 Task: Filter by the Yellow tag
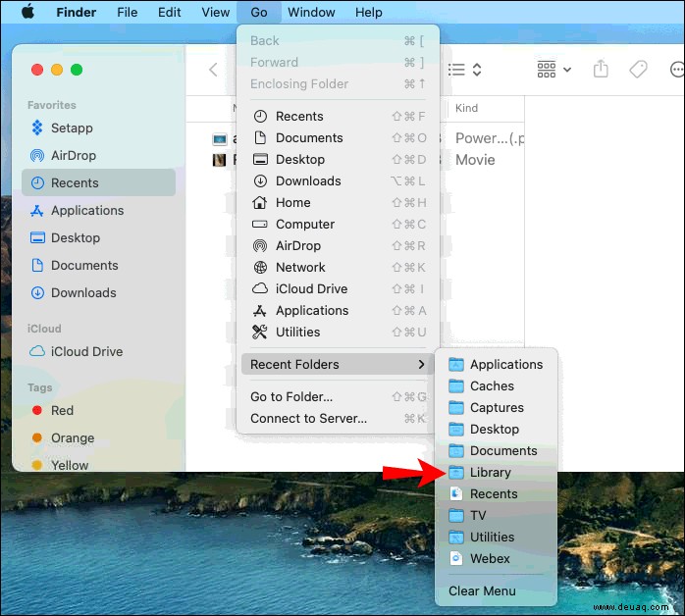click(99, 465)
